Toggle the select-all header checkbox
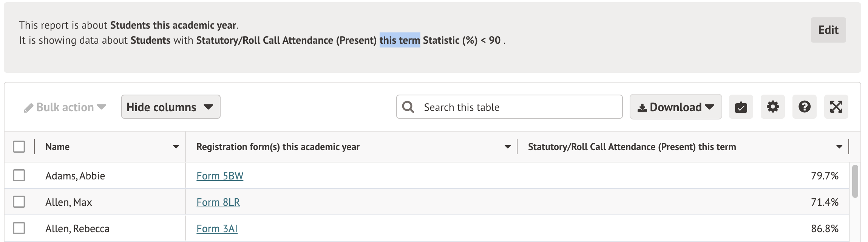 [19, 147]
